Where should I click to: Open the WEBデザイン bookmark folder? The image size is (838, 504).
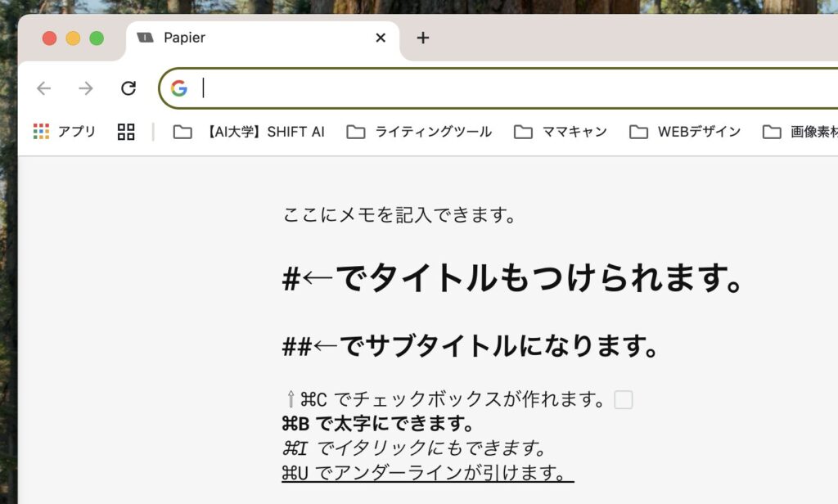tap(685, 132)
